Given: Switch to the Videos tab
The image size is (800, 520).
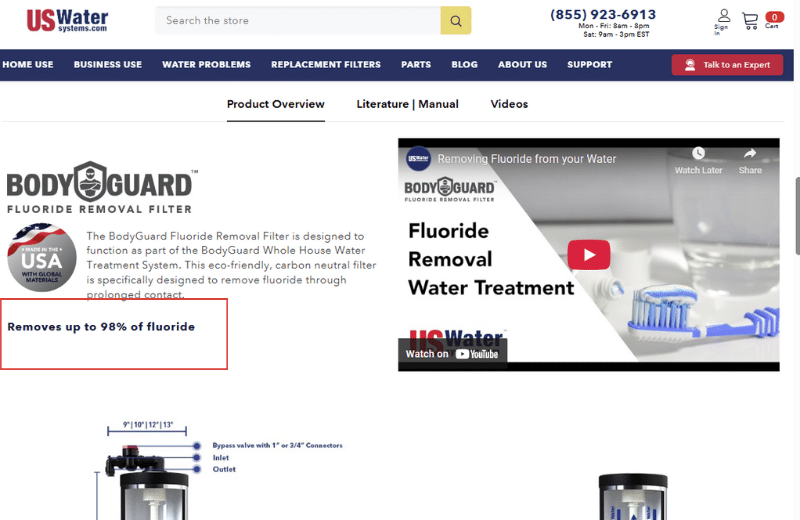Looking at the screenshot, I should tap(509, 104).
